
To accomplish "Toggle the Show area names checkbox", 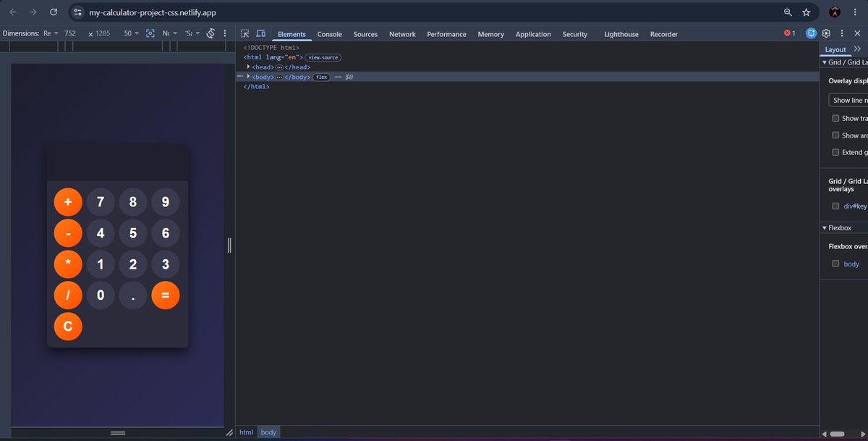I will (835, 135).
